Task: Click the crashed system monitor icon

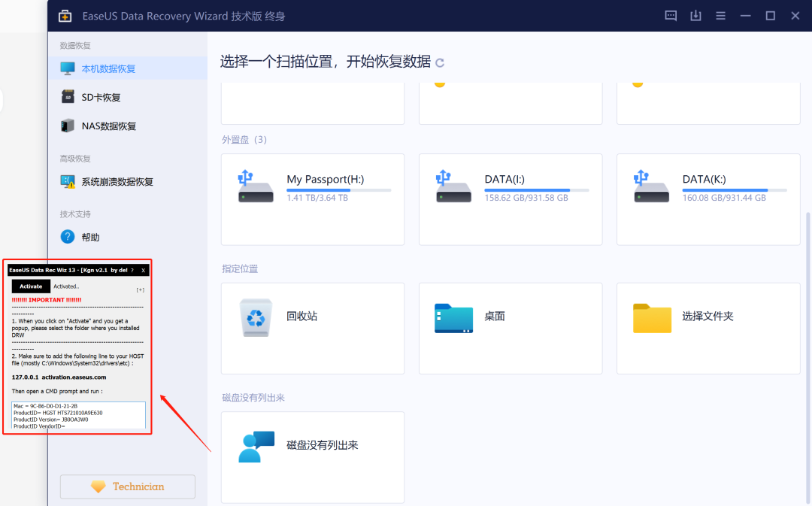Action: pos(68,182)
